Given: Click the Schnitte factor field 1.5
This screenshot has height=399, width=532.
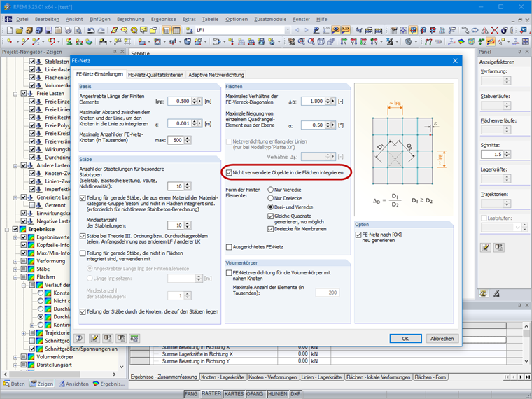Looking at the screenshot, I should pos(492,154).
